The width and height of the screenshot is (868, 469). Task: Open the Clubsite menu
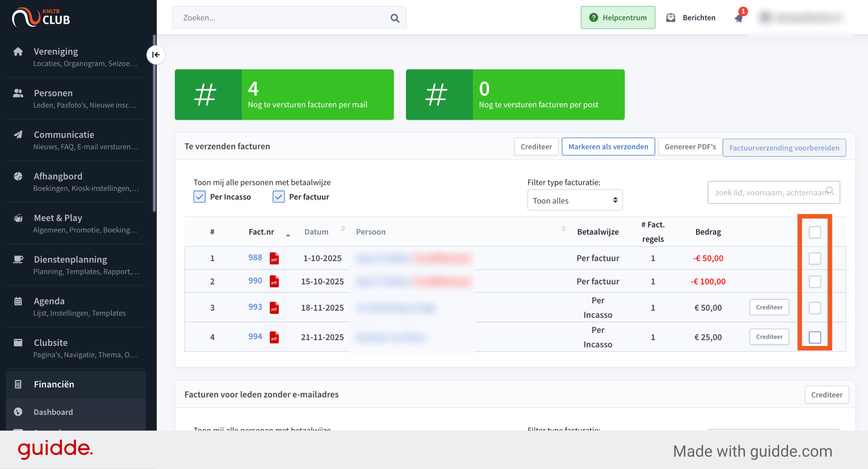point(76,348)
